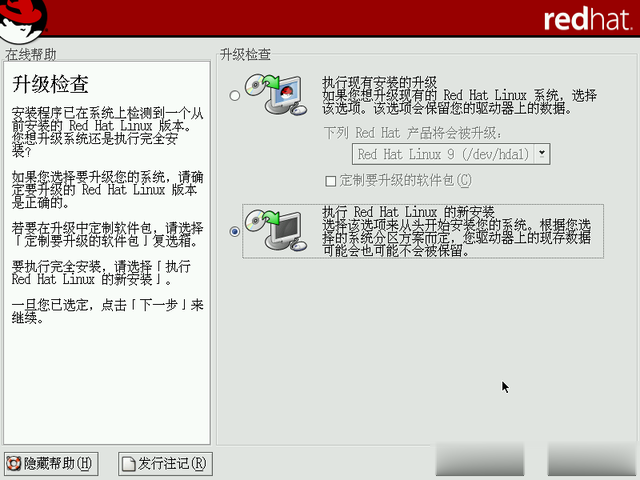Click the help paragraph starting with 若要在升级中定制软件包
The width and height of the screenshot is (640, 480).
coord(107,235)
